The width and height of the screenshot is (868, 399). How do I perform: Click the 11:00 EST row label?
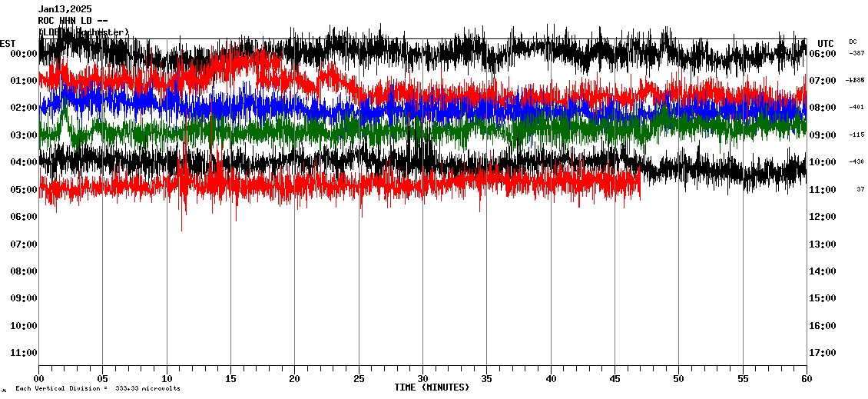click(24, 353)
